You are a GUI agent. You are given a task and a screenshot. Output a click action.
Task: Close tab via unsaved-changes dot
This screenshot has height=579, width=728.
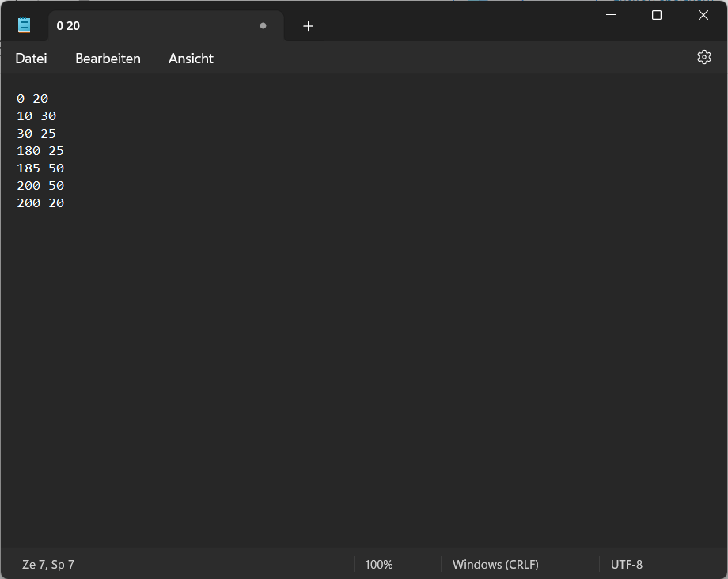coord(263,26)
